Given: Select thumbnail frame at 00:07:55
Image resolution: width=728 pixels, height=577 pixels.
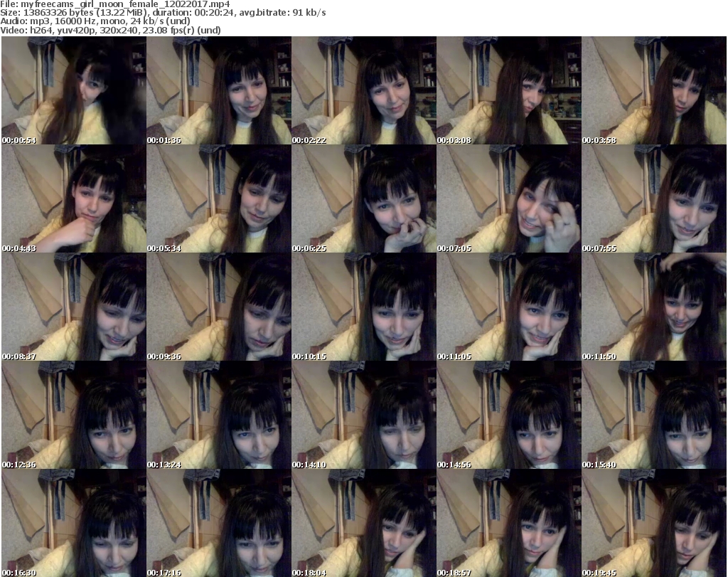Looking at the screenshot, I should [654, 198].
